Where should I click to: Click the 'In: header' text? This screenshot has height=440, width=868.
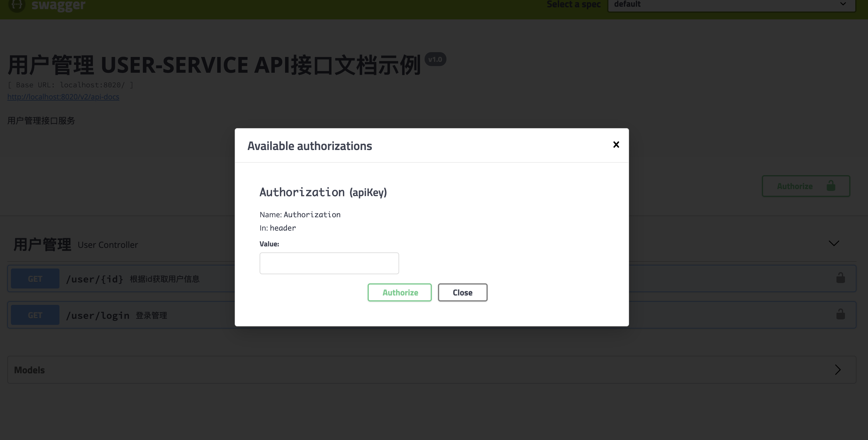coord(278,228)
